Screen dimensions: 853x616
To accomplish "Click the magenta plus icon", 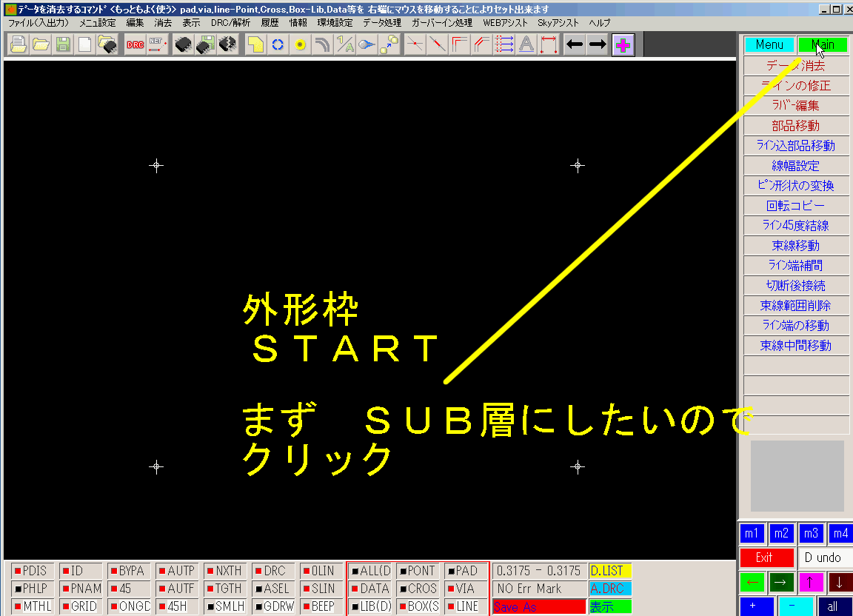I will pos(623,44).
